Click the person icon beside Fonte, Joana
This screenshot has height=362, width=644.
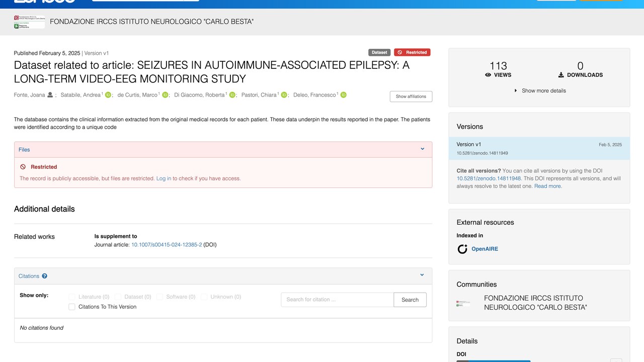(x=50, y=95)
